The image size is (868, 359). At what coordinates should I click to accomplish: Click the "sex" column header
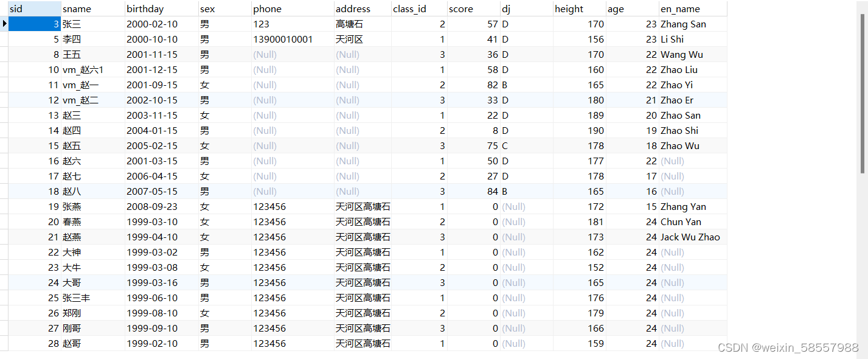207,9
